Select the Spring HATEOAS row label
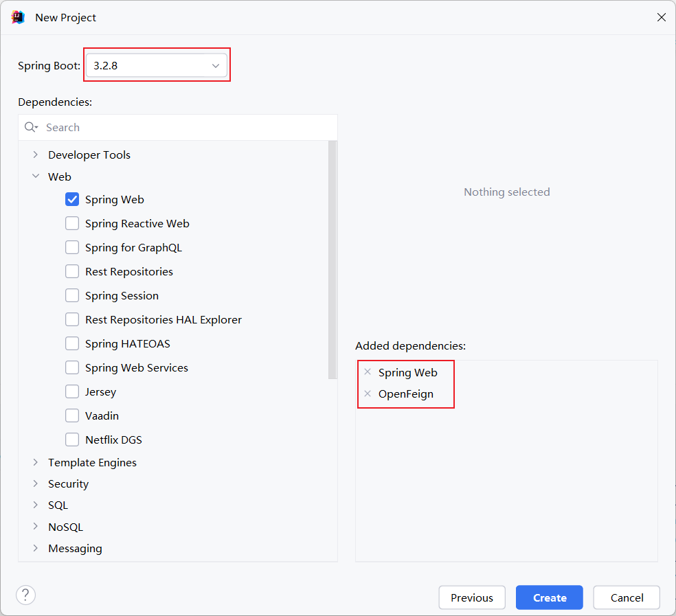 coord(128,344)
